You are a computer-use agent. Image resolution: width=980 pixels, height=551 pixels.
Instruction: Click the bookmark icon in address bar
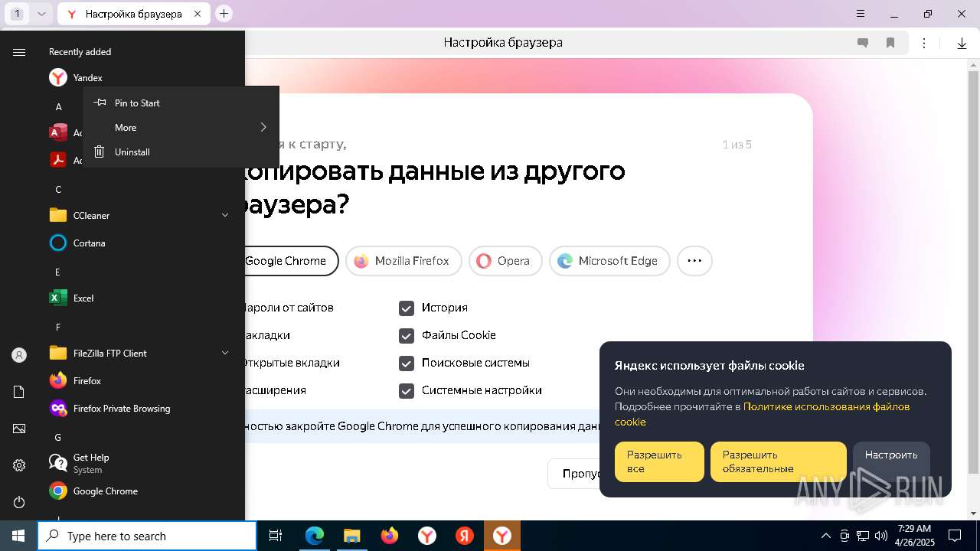[890, 43]
